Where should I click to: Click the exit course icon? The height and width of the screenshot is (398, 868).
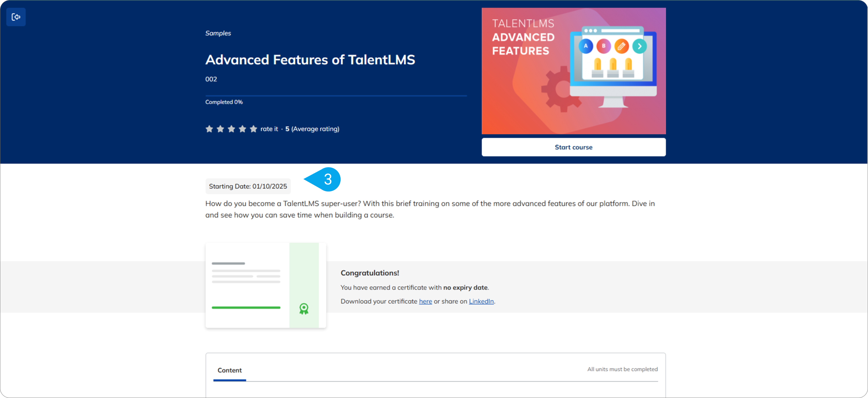[16, 17]
